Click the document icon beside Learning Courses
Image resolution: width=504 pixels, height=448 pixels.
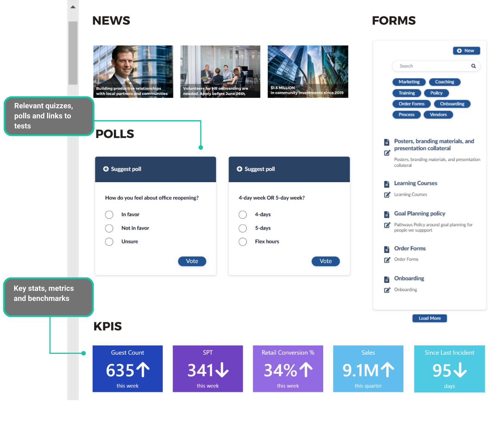pyautogui.click(x=386, y=184)
